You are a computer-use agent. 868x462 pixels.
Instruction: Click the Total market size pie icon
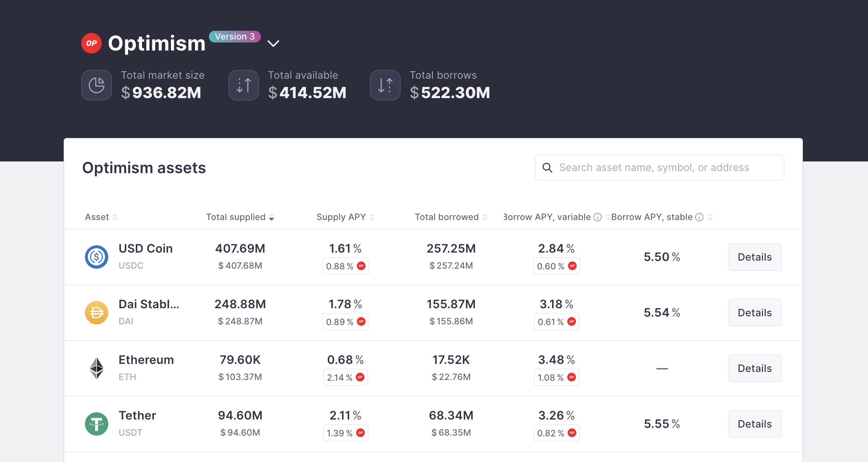click(97, 85)
